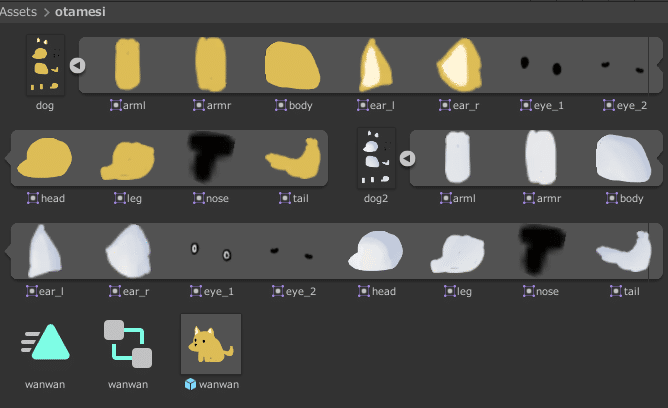Screen dimensions: 668x408
Task: Select dog eye_2 sprite in top row
Action: (x=623, y=67)
